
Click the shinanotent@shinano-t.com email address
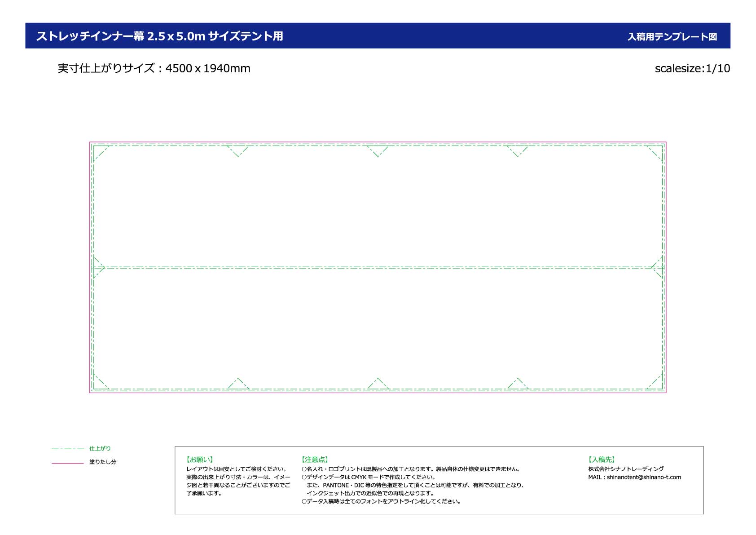coord(643,477)
